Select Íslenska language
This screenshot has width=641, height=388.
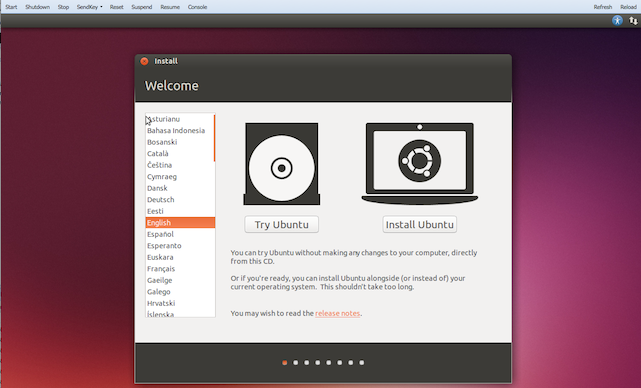click(x=179, y=314)
